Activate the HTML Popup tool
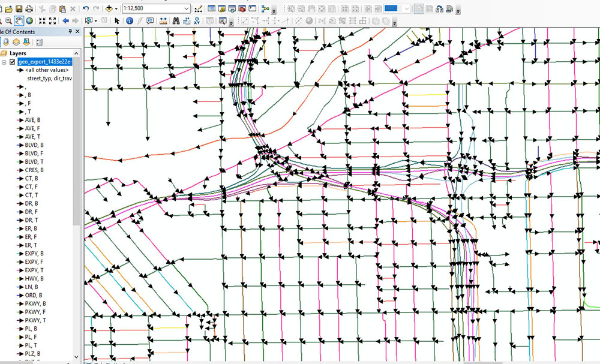The image size is (600, 364). point(151,20)
